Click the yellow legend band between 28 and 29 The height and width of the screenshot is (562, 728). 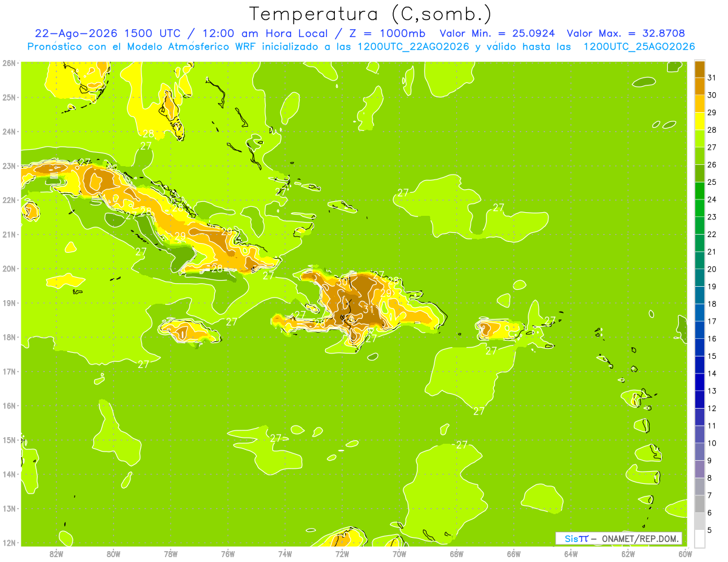pyautogui.click(x=699, y=121)
